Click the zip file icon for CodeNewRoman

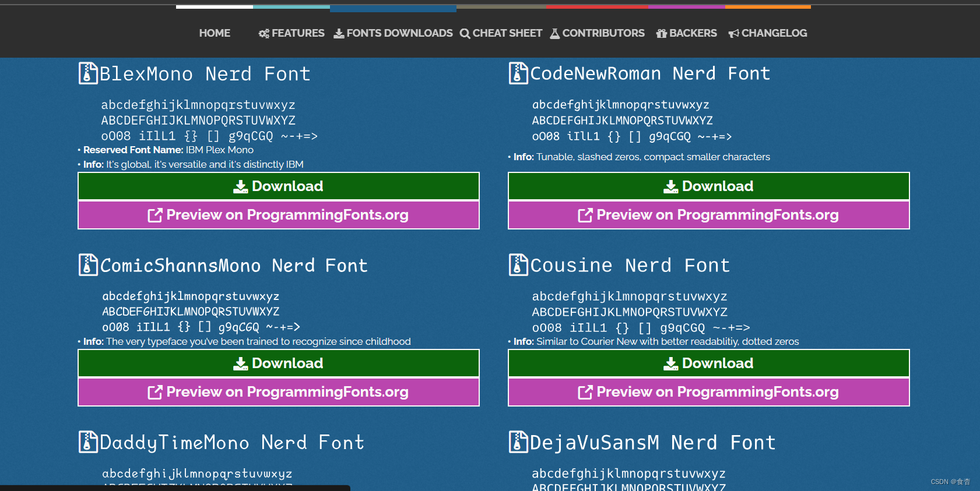pos(518,73)
